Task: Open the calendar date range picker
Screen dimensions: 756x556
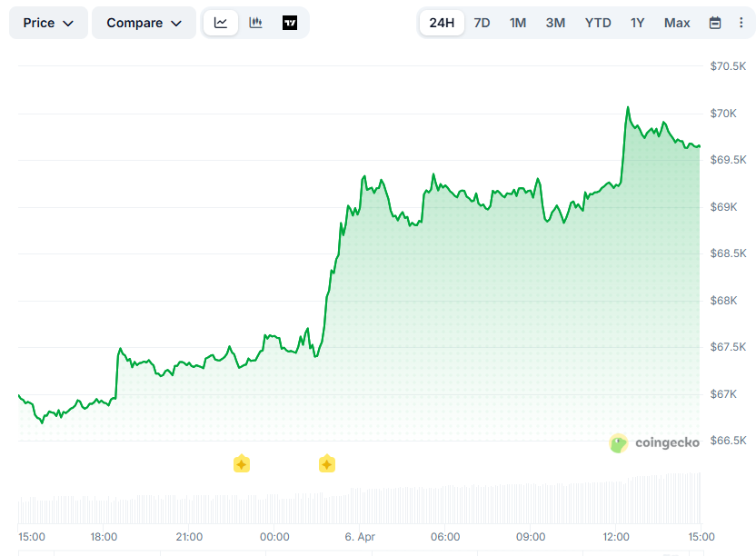Action: 715,22
